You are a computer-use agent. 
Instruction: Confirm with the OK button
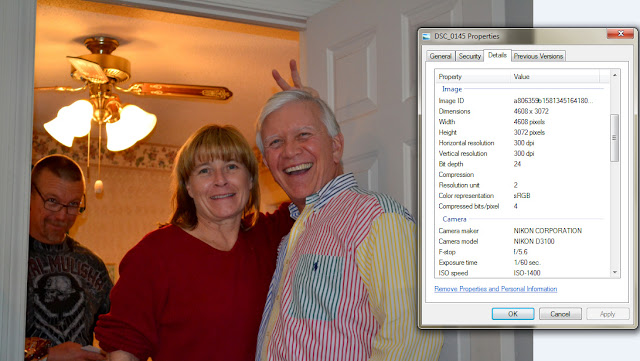coord(513,314)
